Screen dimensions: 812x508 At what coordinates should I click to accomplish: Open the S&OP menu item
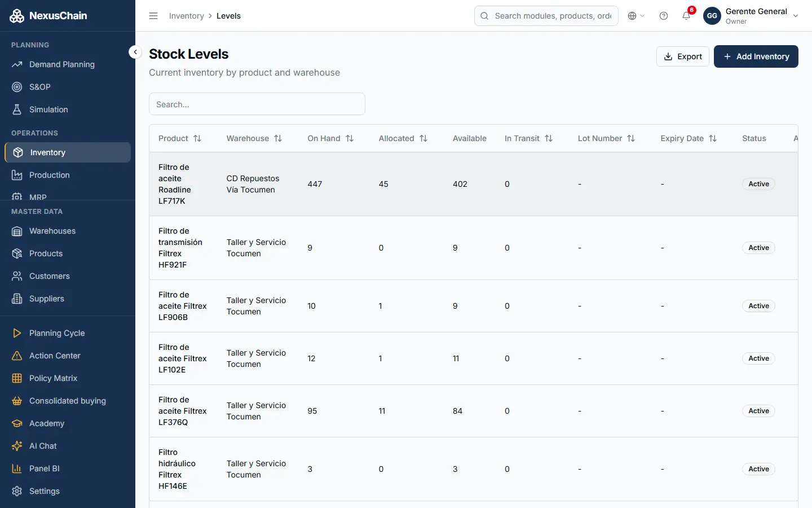pos(68,87)
